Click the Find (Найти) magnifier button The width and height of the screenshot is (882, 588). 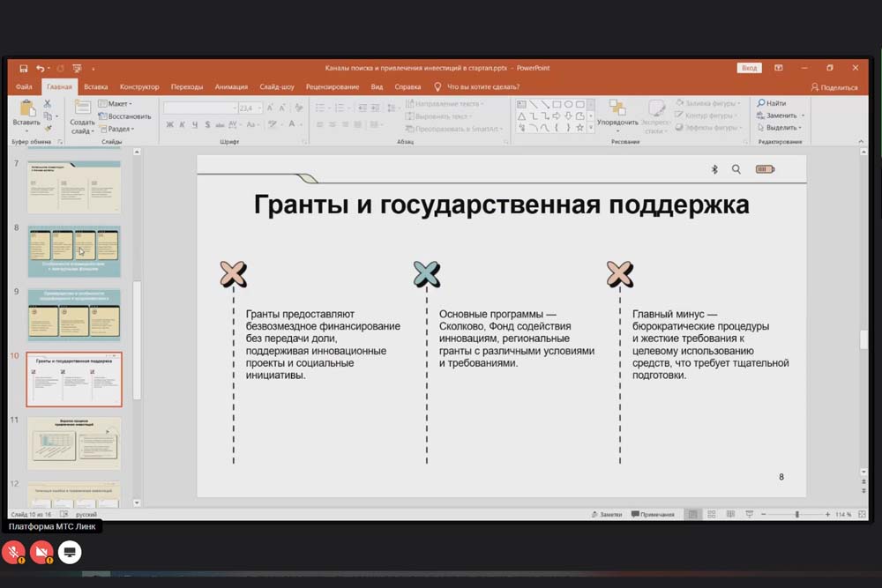771,103
